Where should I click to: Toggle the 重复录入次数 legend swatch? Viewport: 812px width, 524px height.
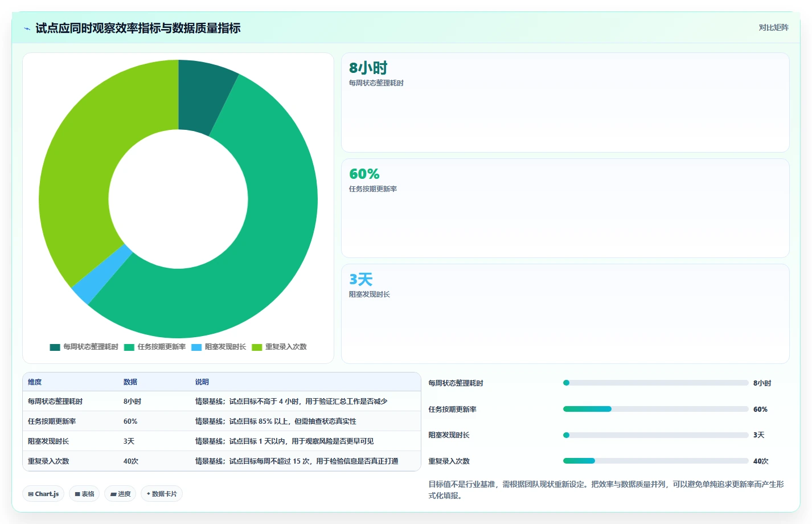(x=257, y=347)
